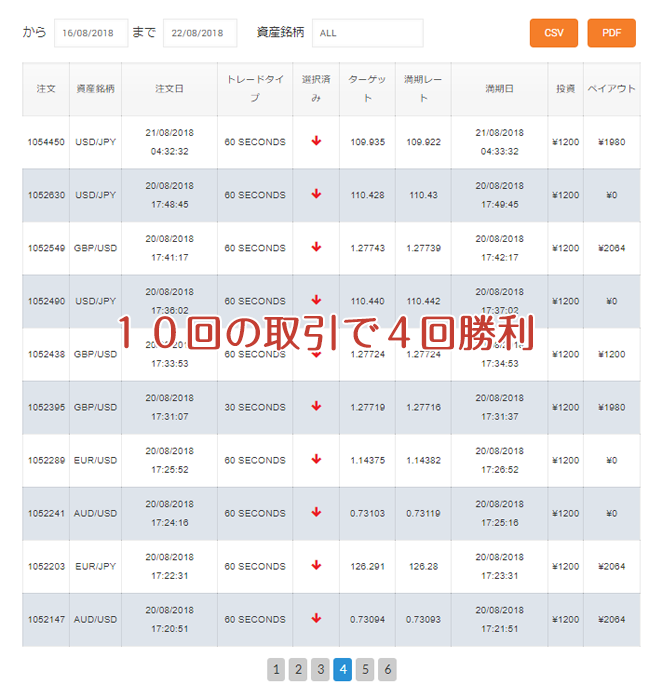The width and height of the screenshot is (660, 700).
Task: Select current page 4
Action: pos(343,669)
